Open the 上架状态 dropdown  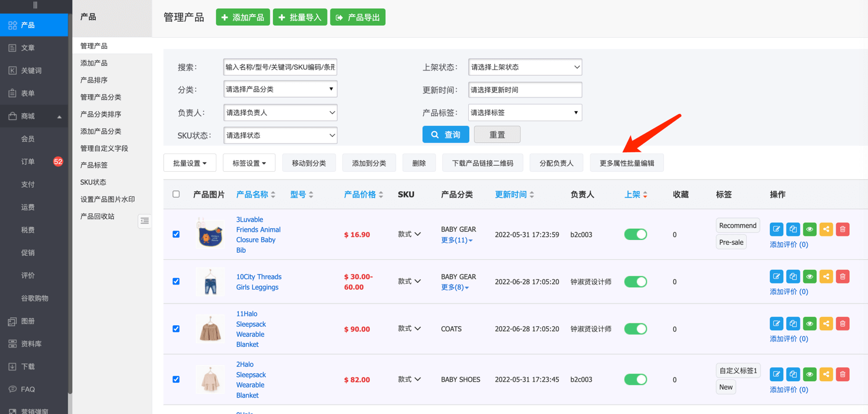[525, 67]
